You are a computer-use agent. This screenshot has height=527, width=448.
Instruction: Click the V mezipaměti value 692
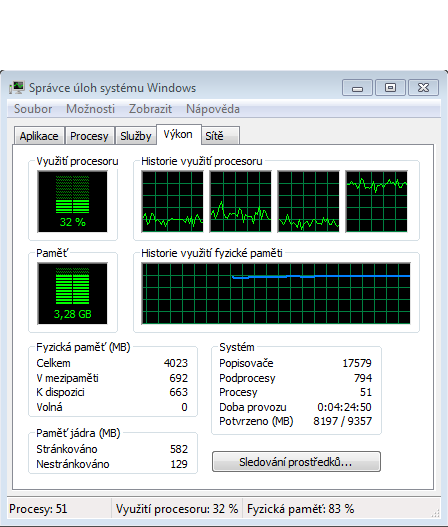[178, 378]
